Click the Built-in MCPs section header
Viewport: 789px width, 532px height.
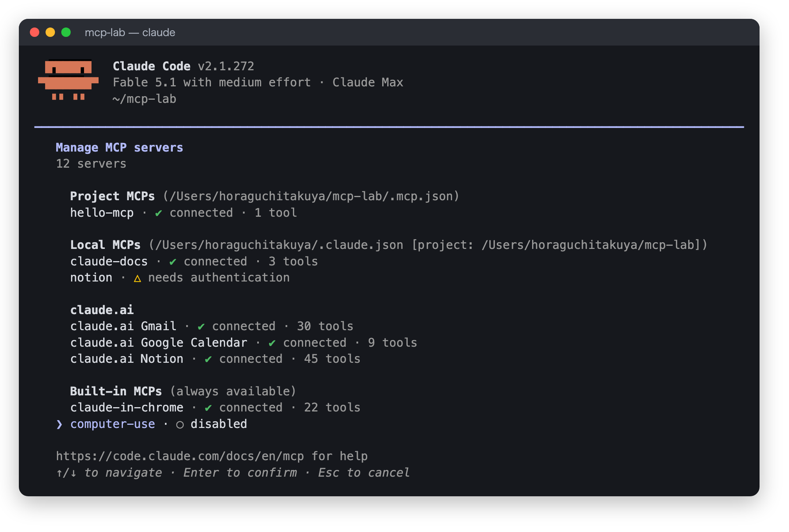click(x=116, y=391)
